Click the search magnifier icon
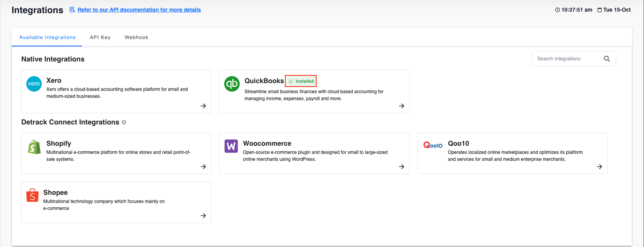This screenshot has width=644, height=247. pos(607,59)
